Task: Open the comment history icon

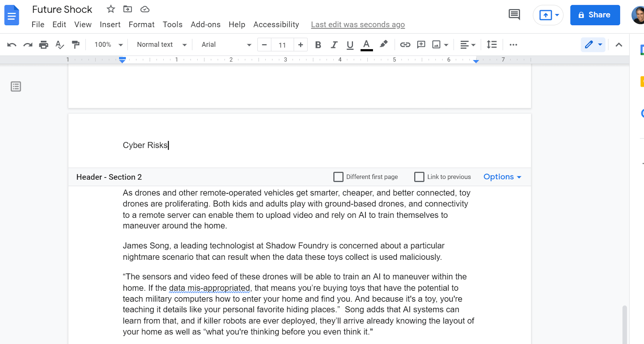Action: coord(514,15)
